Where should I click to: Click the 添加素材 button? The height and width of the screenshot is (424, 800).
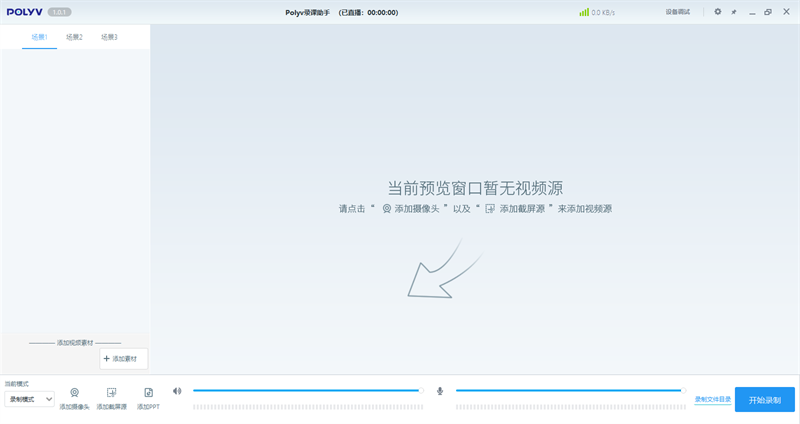click(124, 358)
